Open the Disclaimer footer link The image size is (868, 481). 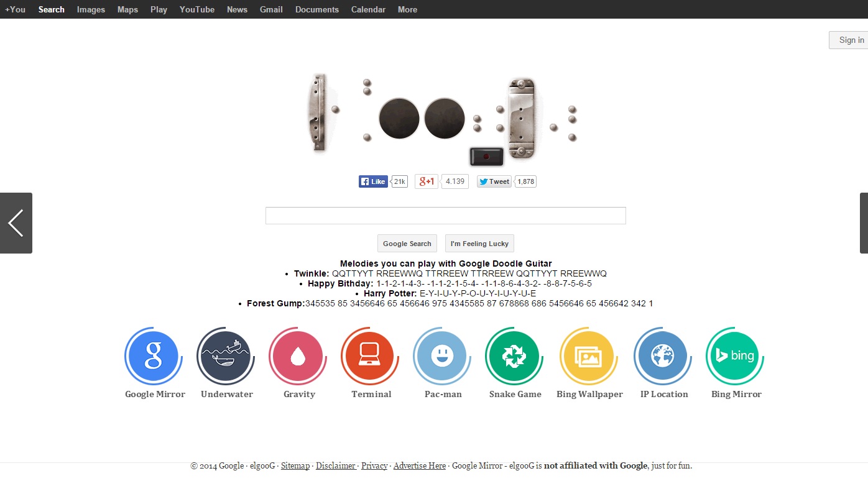(336, 465)
